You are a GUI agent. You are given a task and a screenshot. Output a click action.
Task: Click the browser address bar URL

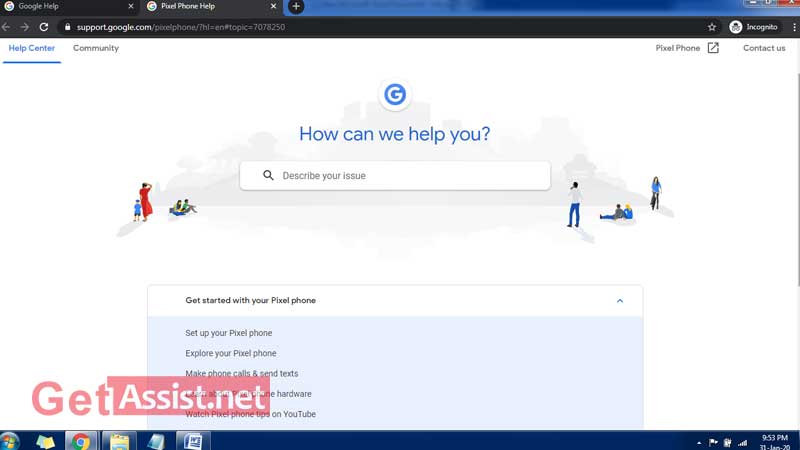pyautogui.click(x=180, y=27)
